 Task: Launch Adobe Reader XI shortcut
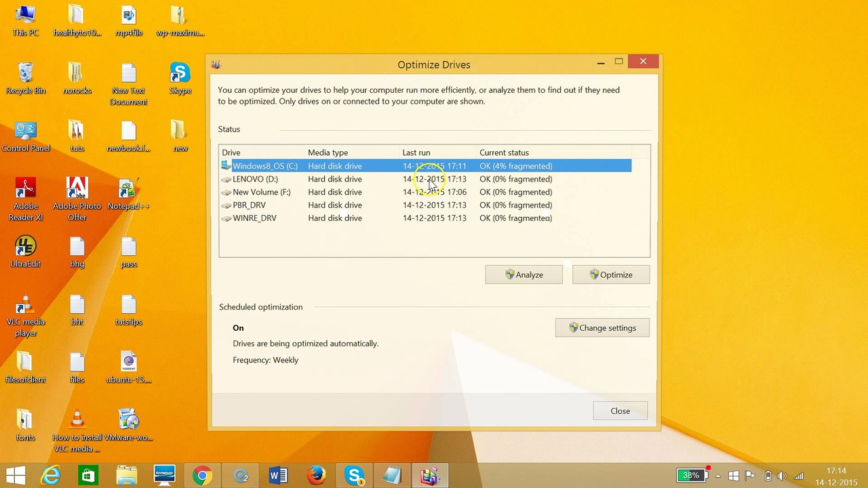point(25,199)
